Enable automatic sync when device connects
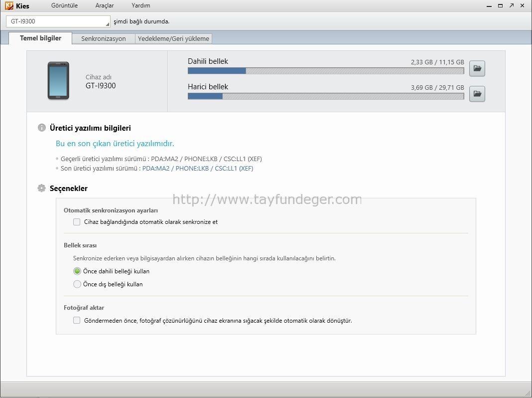The width and height of the screenshot is (532, 398). point(77,222)
